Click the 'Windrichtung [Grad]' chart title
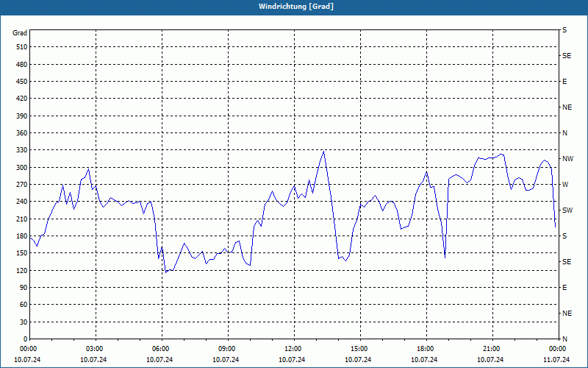The width and height of the screenshot is (588, 368). click(296, 7)
